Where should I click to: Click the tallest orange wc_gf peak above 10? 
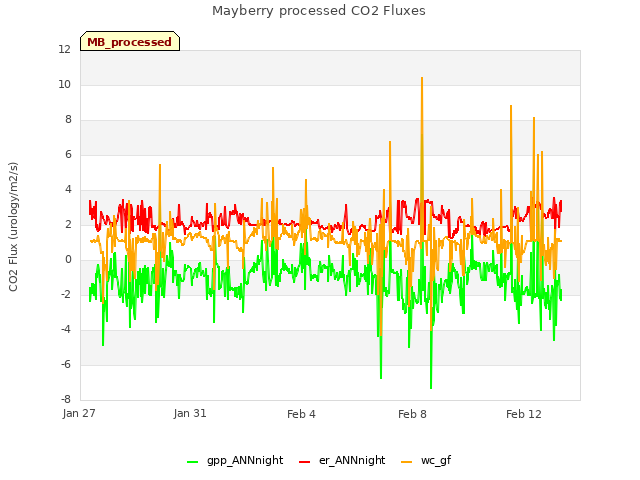tap(422, 79)
